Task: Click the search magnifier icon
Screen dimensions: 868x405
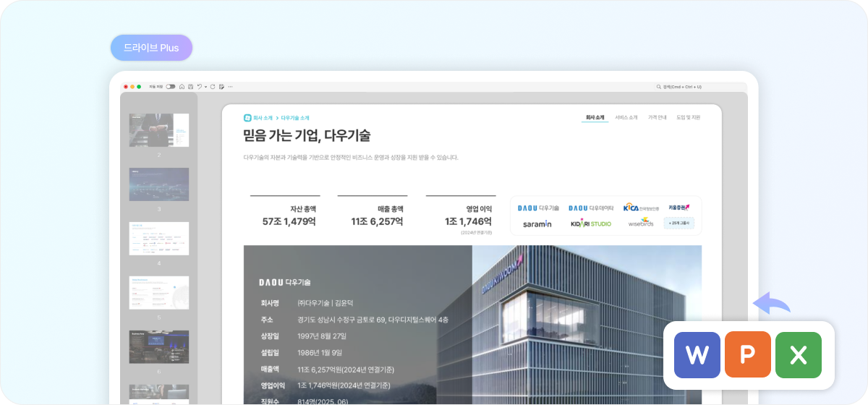Action: pyautogui.click(x=659, y=87)
